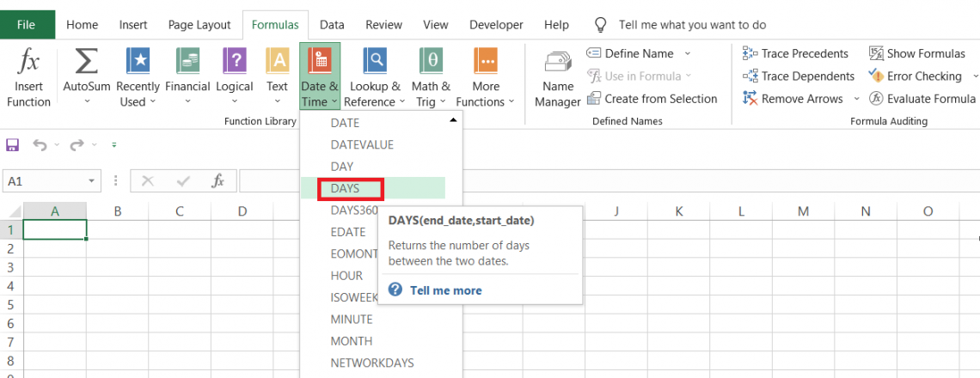Open the Name Manager
This screenshot has height=378, width=980.
(558, 62)
